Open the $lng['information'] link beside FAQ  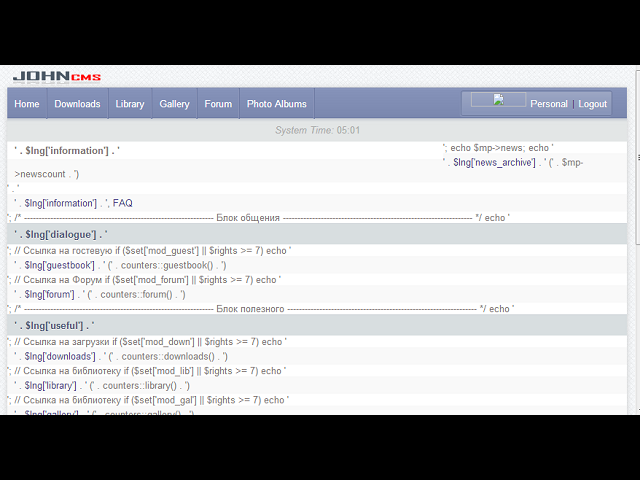pos(60,203)
